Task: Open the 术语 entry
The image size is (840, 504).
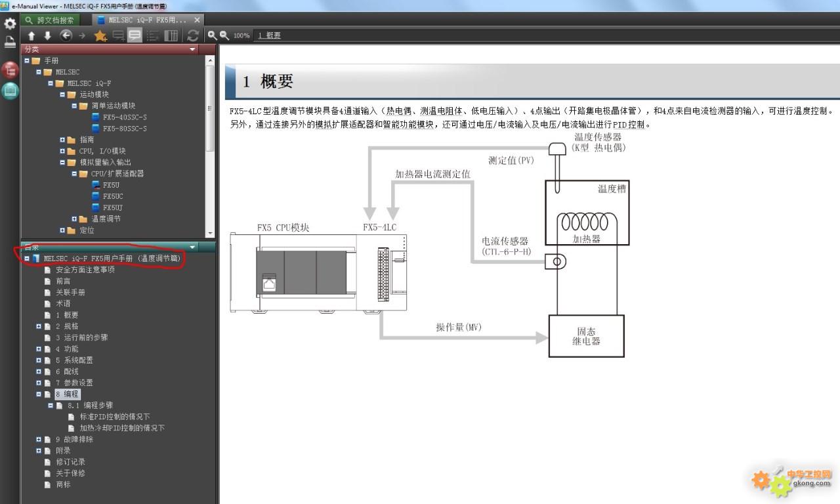Action: click(63, 304)
